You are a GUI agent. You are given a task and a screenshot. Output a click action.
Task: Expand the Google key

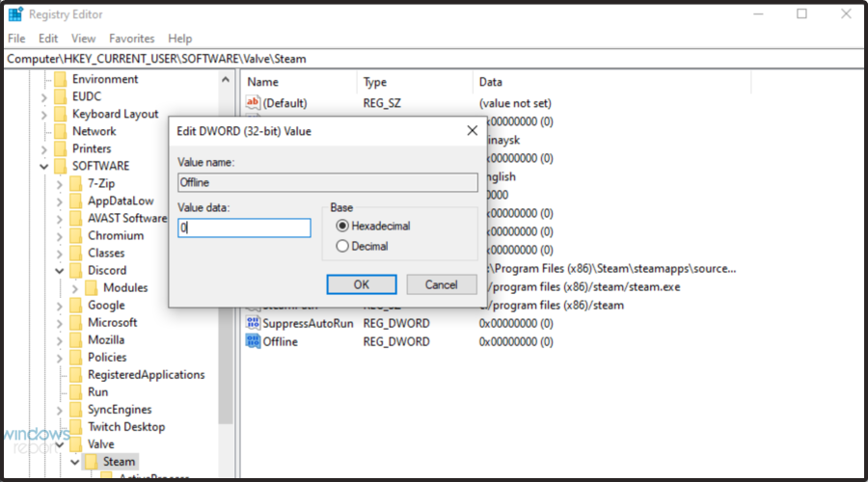click(x=59, y=306)
